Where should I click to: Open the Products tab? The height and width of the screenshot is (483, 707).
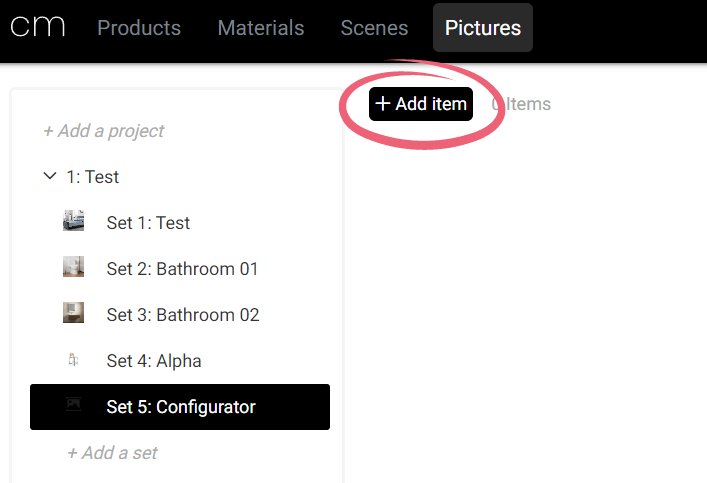tap(139, 28)
